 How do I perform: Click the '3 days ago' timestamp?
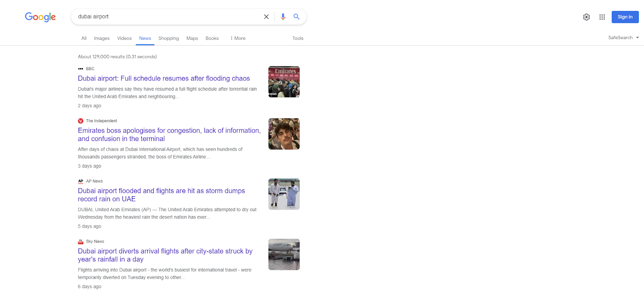click(89, 166)
